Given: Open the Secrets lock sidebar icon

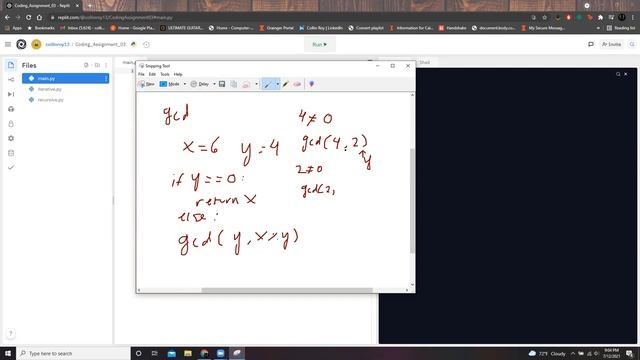Looking at the screenshot, I should (11, 124).
